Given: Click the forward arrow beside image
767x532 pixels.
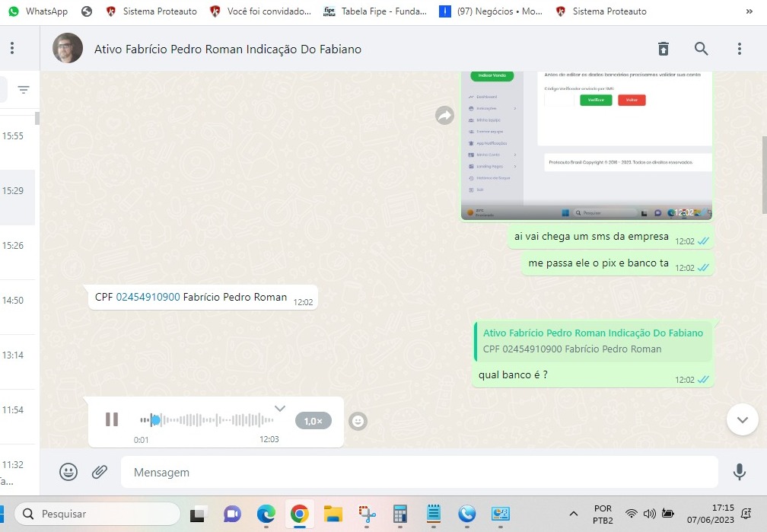Looking at the screenshot, I should (x=445, y=115).
